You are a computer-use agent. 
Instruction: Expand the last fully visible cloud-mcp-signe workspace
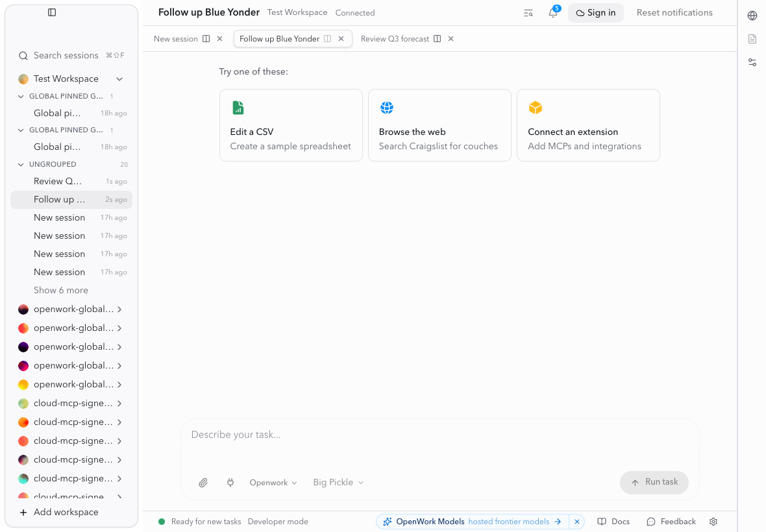pyautogui.click(x=119, y=479)
